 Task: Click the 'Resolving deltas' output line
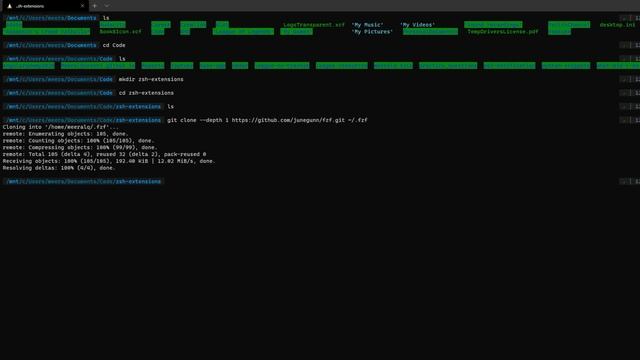pos(59,168)
